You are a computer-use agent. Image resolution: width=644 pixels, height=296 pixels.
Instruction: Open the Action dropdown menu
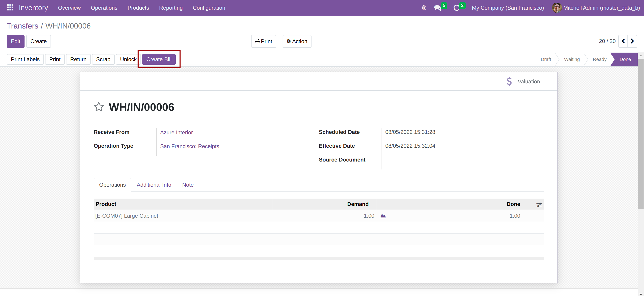297,41
